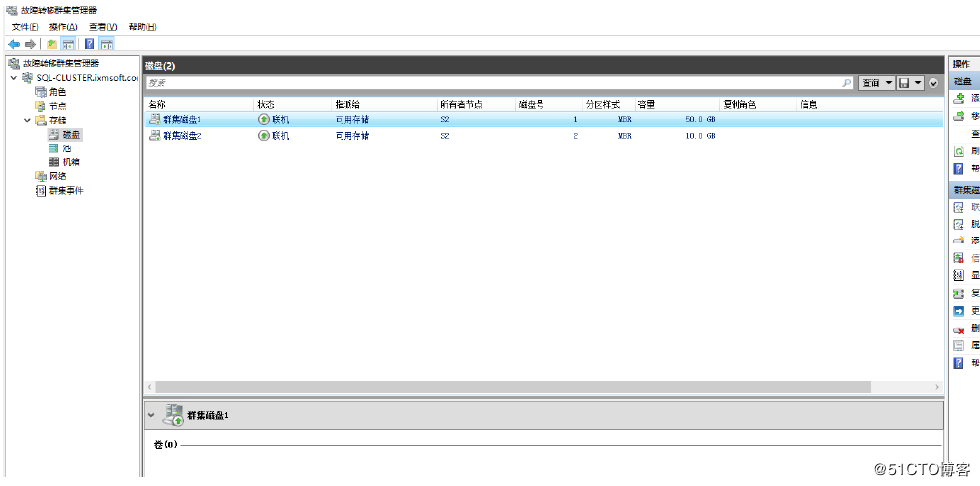Image resolution: width=980 pixels, height=486 pixels.
Task: Sort by 指派给 column header
Action: (x=384, y=104)
